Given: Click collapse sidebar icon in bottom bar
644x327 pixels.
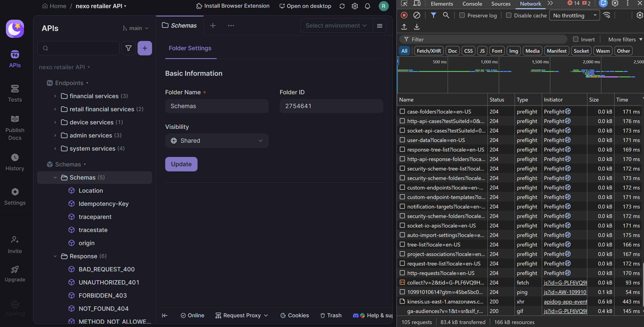Looking at the screenshot, I should [x=165, y=315].
